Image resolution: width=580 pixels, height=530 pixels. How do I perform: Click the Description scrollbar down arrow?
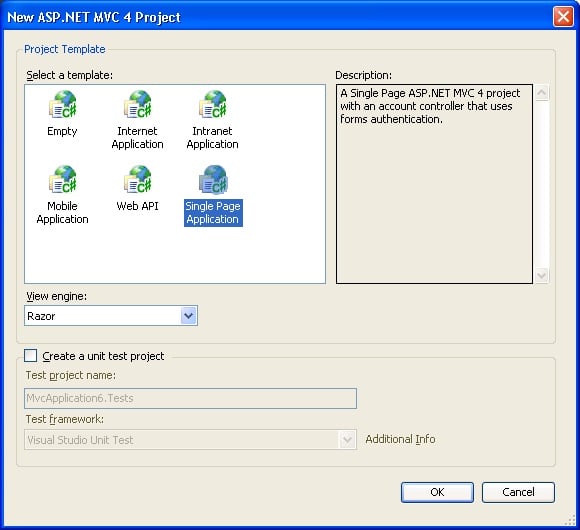point(542,276)
